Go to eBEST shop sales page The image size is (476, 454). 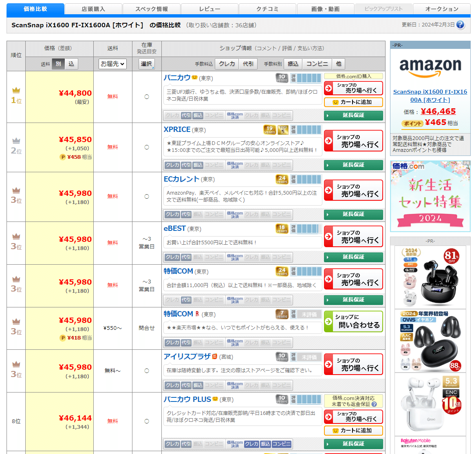(353, 237)
